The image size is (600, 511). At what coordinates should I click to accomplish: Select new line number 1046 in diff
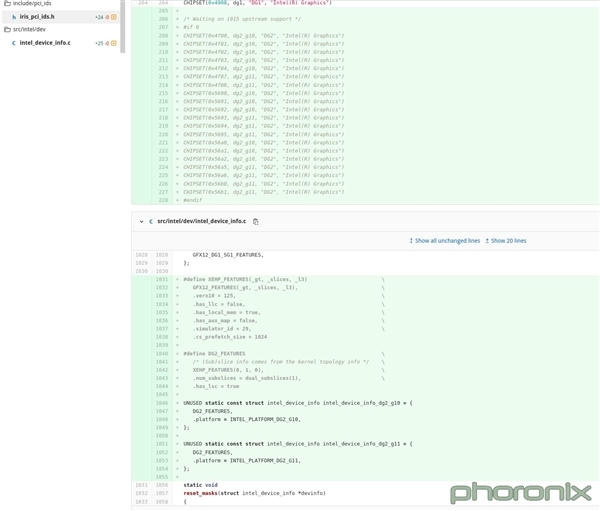tap(162, 403)
